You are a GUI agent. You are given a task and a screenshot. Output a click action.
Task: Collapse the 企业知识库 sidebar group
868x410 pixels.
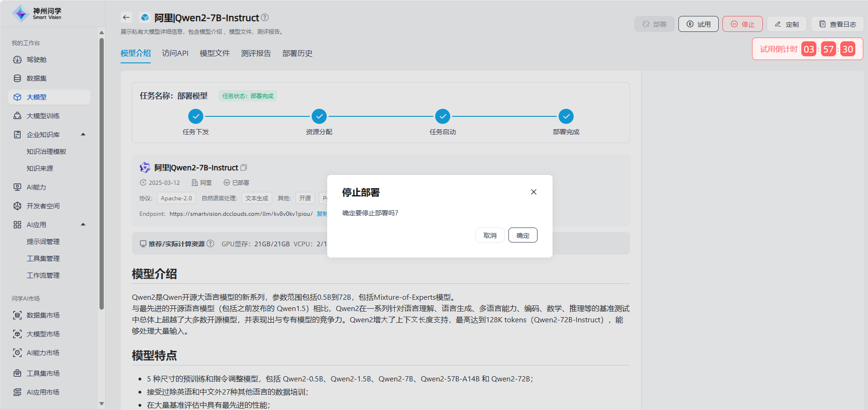(83, 135)
